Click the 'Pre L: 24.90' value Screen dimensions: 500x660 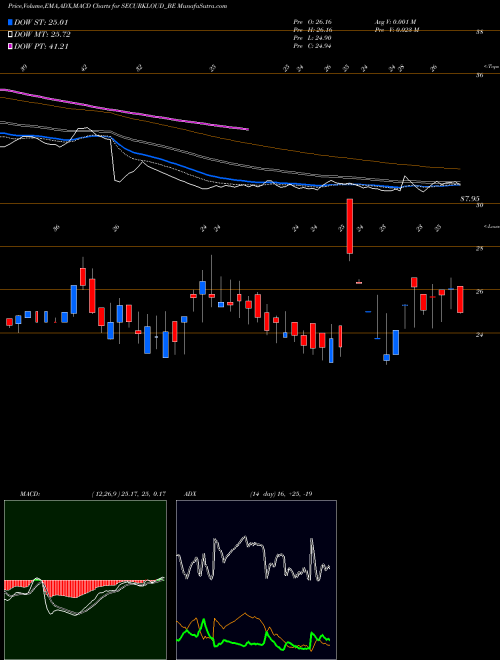(x=313, y=38)
